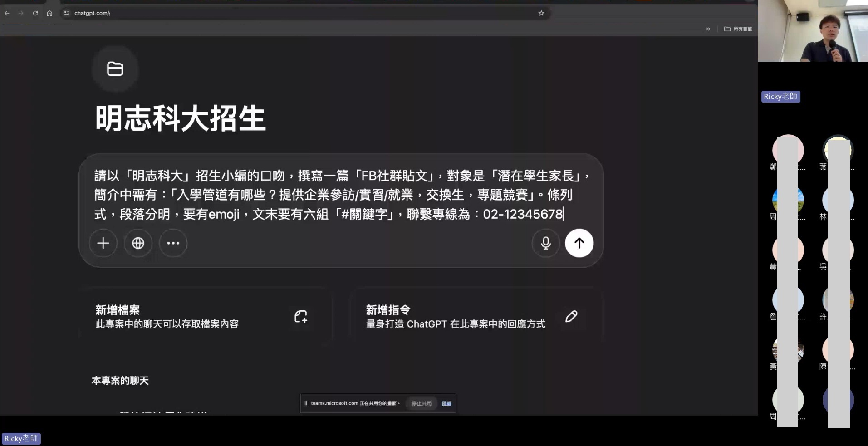The width and height of the screenshot is (868, 446).
Task: Click the add file icon in 新增檔案 card
Action: 300,316
